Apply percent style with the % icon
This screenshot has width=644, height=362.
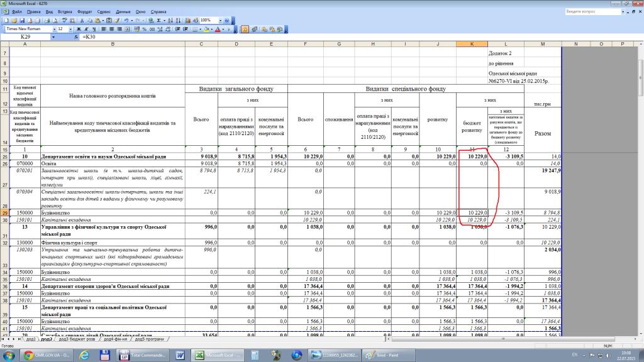144,29
